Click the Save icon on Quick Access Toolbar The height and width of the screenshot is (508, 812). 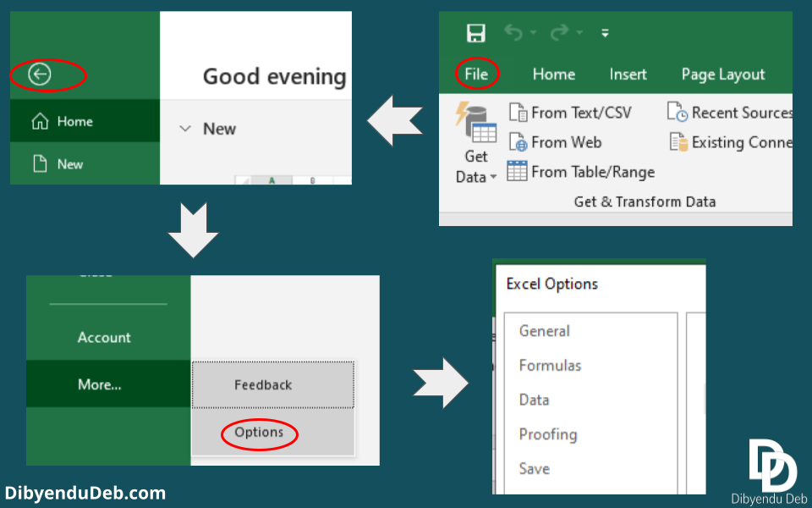pos(476,32)
